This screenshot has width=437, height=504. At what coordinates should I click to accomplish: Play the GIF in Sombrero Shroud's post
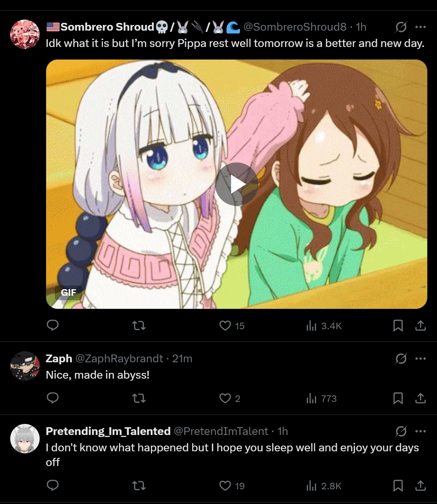pyautogui.click(x=236, y=184)
